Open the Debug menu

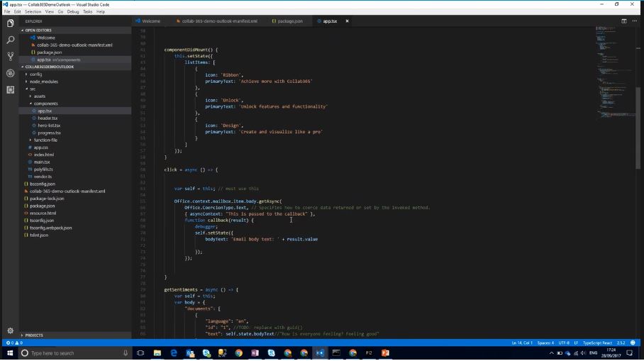[x=73, y=11]
